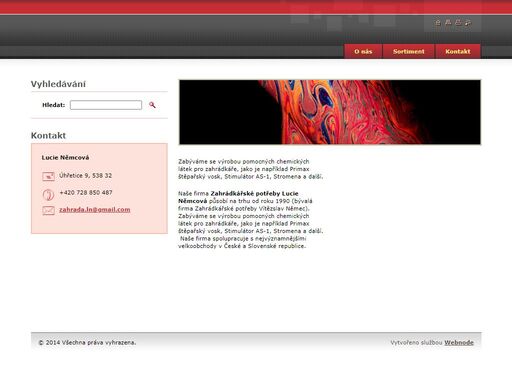Open the Sortiment menu item
Image resolution: width=512 pixels, height=384 pixels.
pos(409,51)
